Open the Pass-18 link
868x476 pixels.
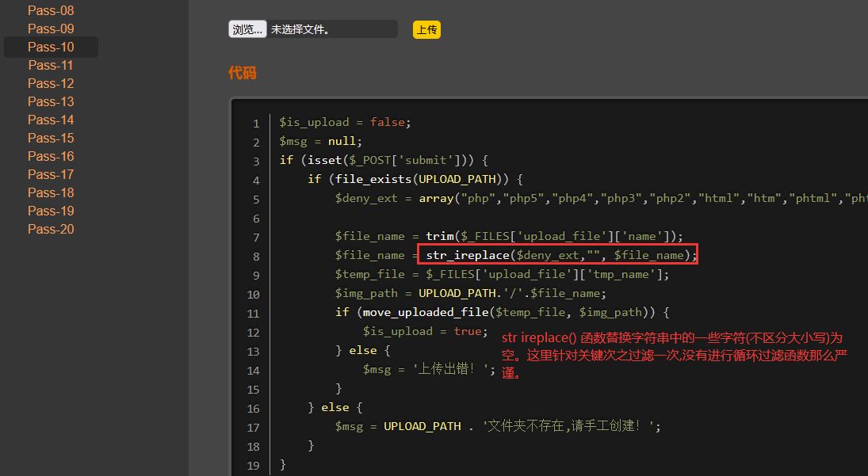tap(51, 193)
